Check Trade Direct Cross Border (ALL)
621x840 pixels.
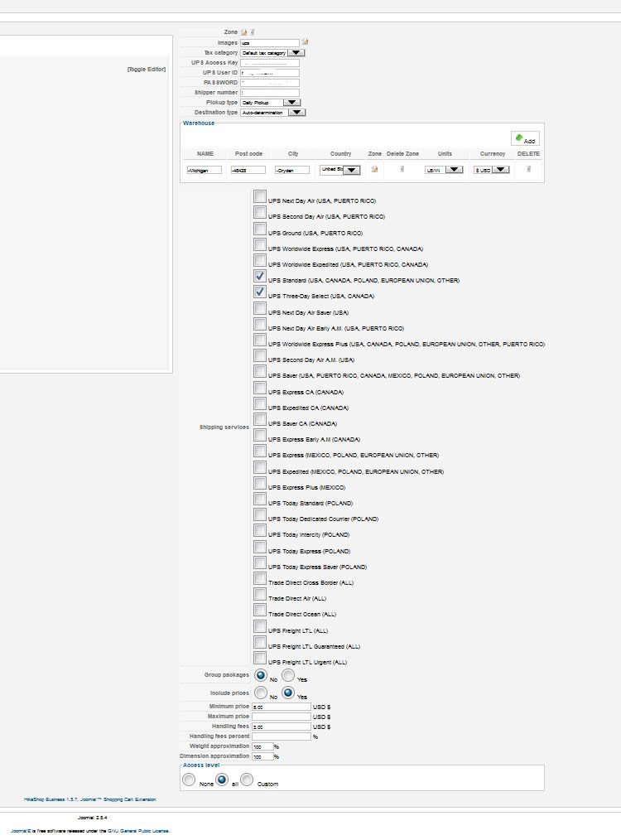[x=260, y=578]
